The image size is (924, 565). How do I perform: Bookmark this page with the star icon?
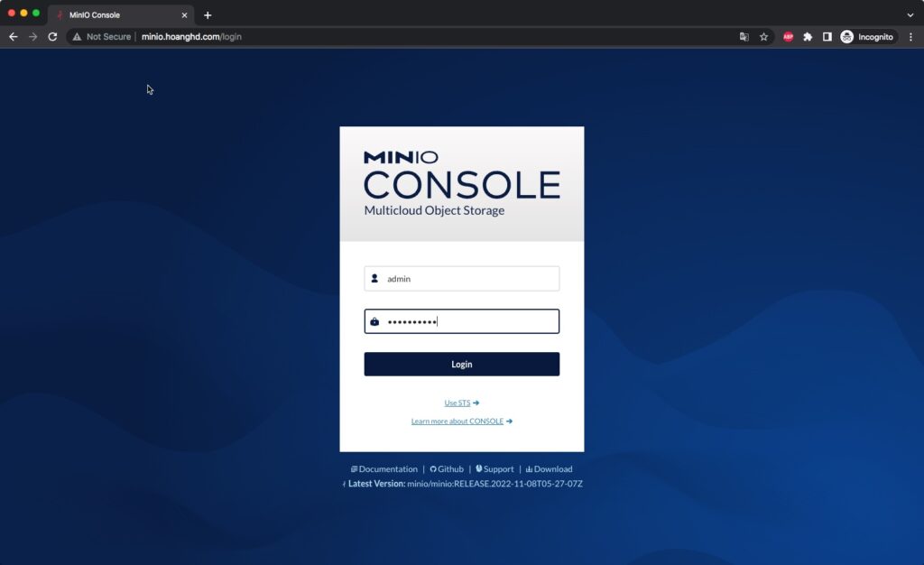(763, 36)
